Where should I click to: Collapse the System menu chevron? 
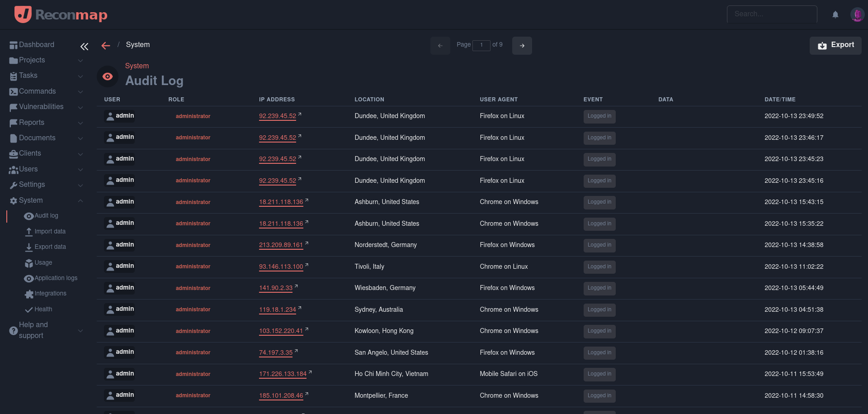[80, 200]
